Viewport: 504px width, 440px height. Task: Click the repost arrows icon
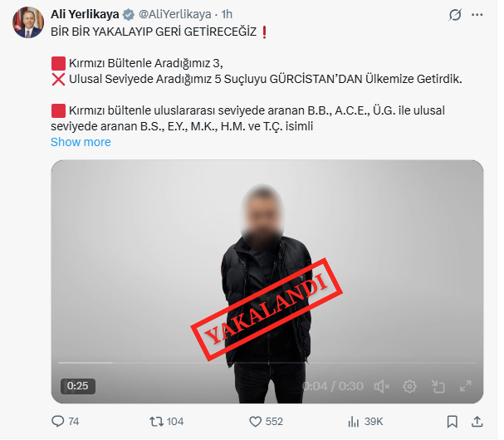pos(157,422)
